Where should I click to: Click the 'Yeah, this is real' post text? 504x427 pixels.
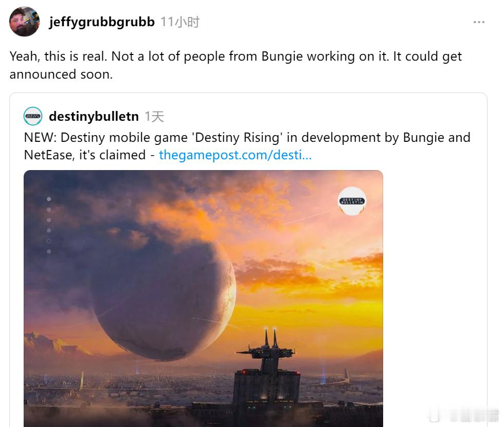tap(236, 65)
